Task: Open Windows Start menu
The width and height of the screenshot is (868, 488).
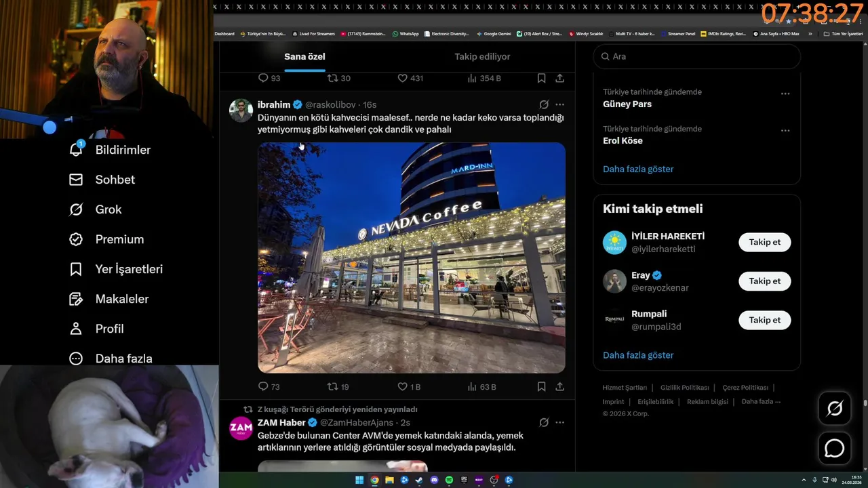Action: coord(359,480)
